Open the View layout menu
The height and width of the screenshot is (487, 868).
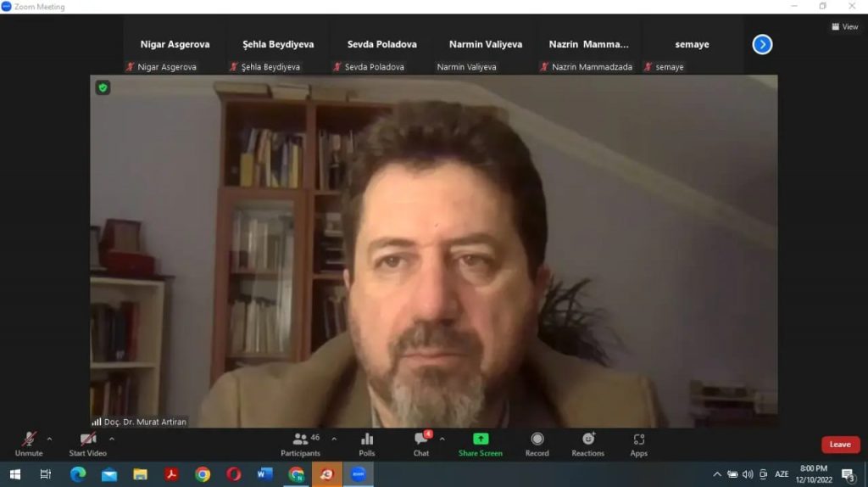pos(844,26)
